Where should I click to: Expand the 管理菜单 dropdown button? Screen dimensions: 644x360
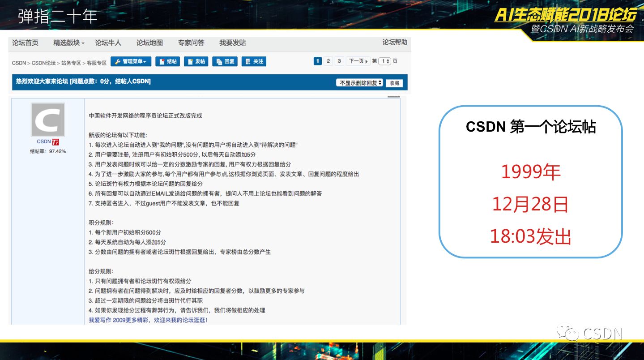tap(131, 61)
